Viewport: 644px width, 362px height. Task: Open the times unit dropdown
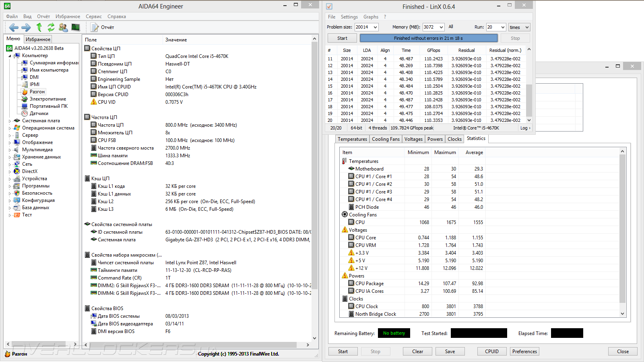[x=526, y=27]
